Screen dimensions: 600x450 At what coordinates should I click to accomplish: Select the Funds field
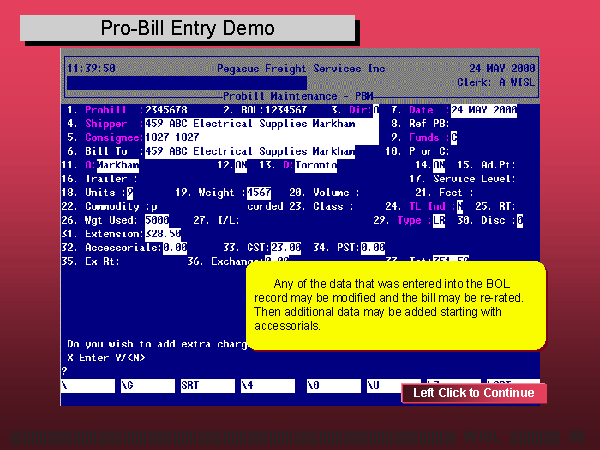[454, 137]
